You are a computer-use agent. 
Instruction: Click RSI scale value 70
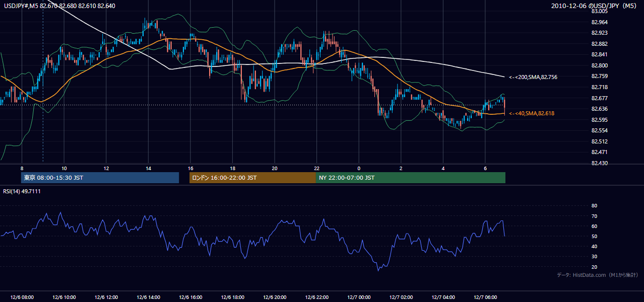[x=594, y=216]
